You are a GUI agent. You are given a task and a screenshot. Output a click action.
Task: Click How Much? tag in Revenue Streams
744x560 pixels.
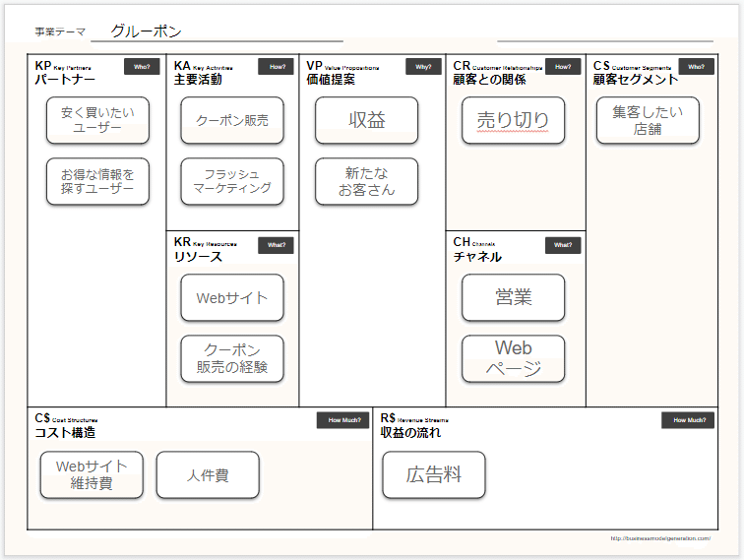click(x=688, y=420)
